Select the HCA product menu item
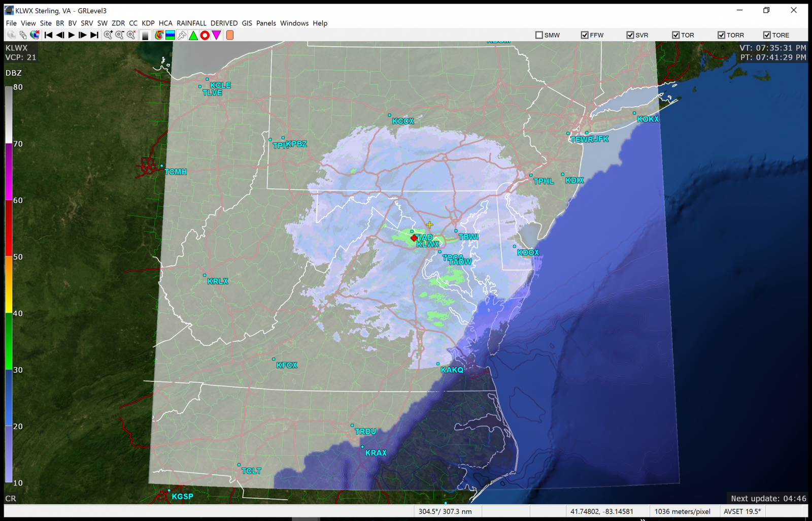 (x=165, y=23)
